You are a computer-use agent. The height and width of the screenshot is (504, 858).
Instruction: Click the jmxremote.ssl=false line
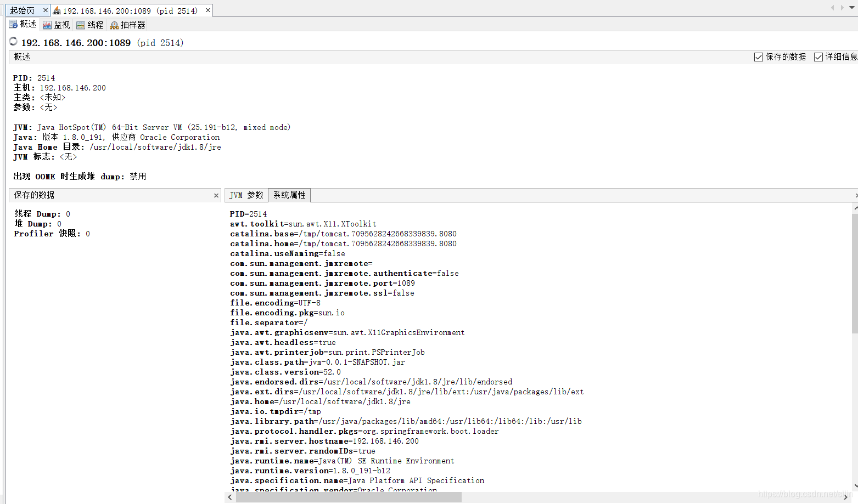[322, 293]
